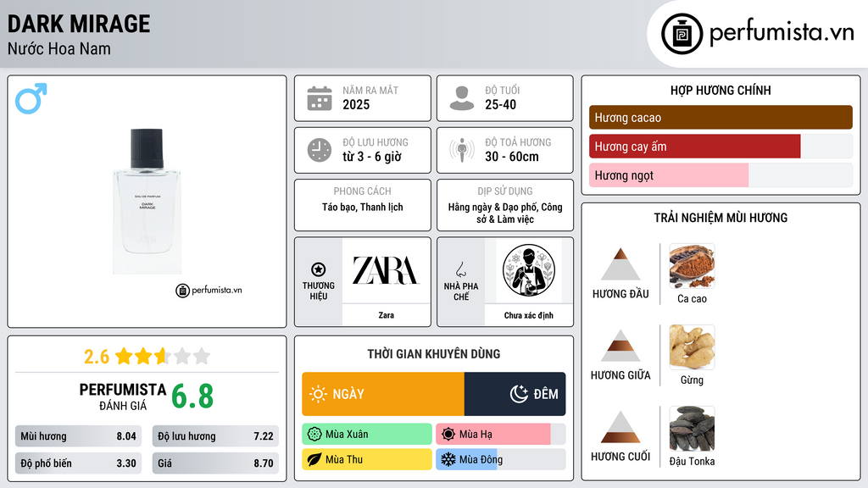
Task: Click the sillage person icon beside Độ toả hương
Action: coord(462,150)
